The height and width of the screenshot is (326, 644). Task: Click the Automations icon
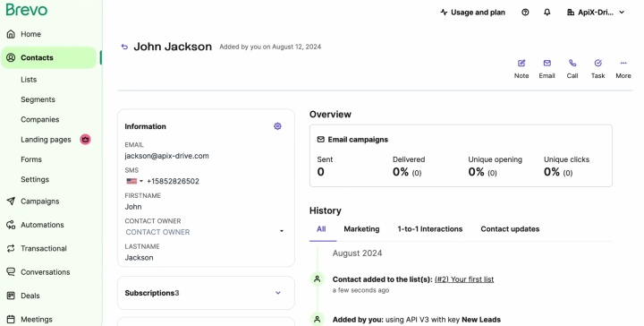tap(11, 225)
